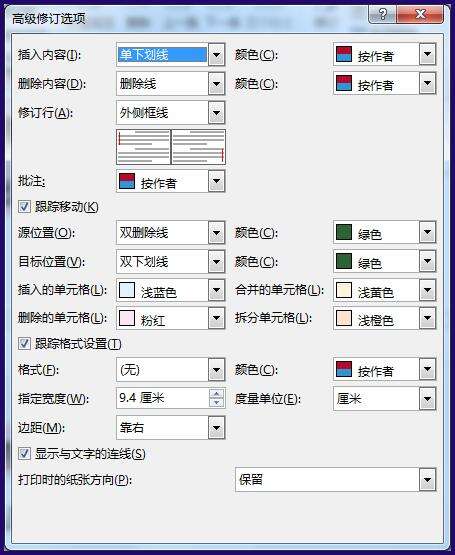This screenshot has height=555, width=455.
Task: Click left-bar revision line preview
Action: 143,147
